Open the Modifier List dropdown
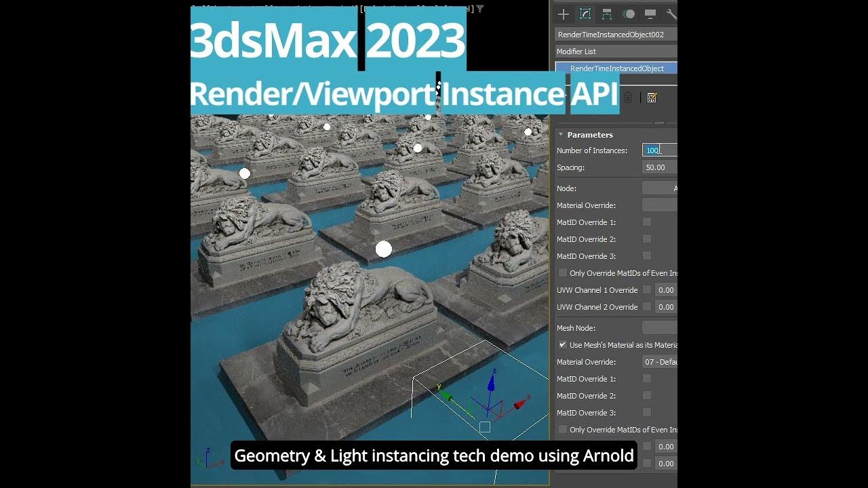868x488 pixels. [x=616, y=52]
